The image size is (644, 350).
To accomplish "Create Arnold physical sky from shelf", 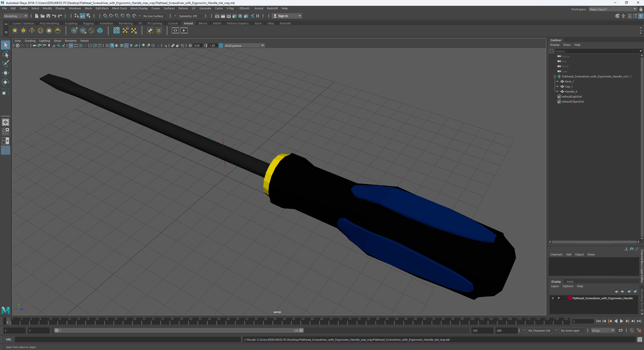I will click(58, 31).
